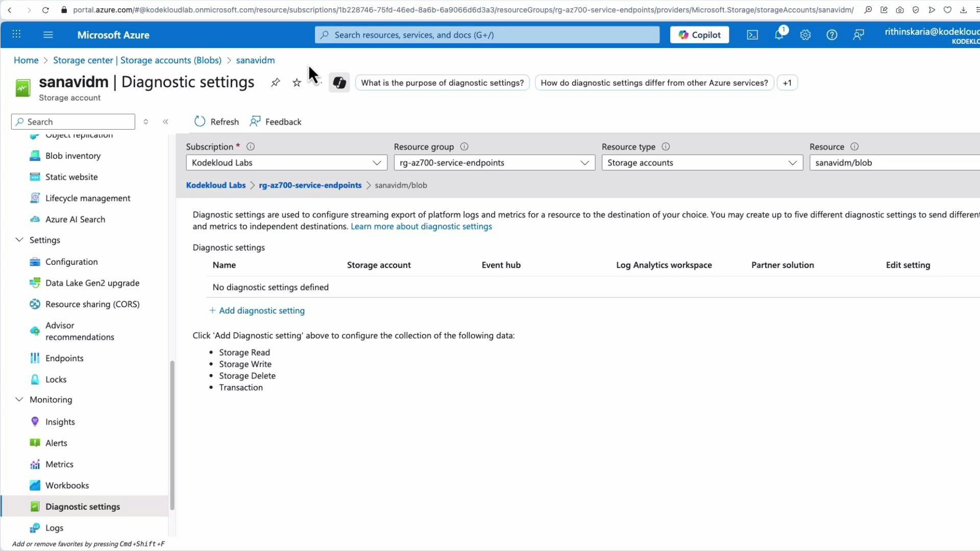Viewport: 980px width, 551px height.
Task: Open the Help pane question mark icon
Action: (x=832, y=35)
